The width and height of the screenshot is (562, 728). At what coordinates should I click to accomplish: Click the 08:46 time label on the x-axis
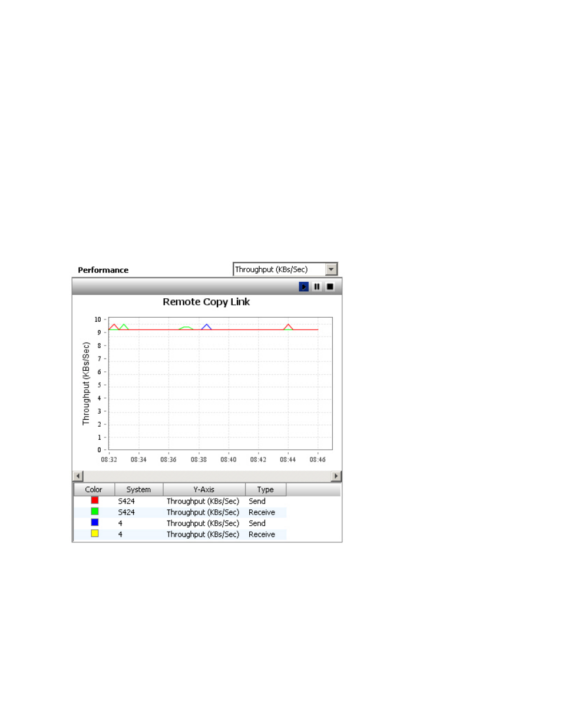318,460
